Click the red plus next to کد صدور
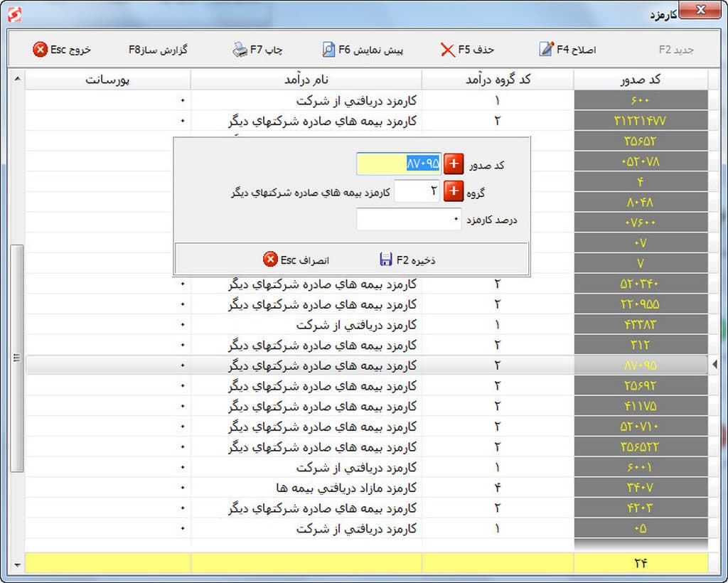The height and width of the screenshot is (583, 728). click(454, 164)
